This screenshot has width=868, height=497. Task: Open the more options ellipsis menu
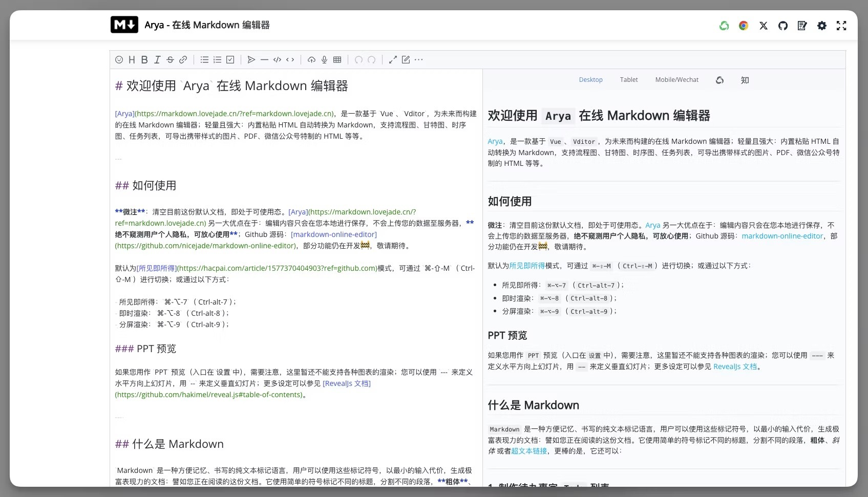419,60
